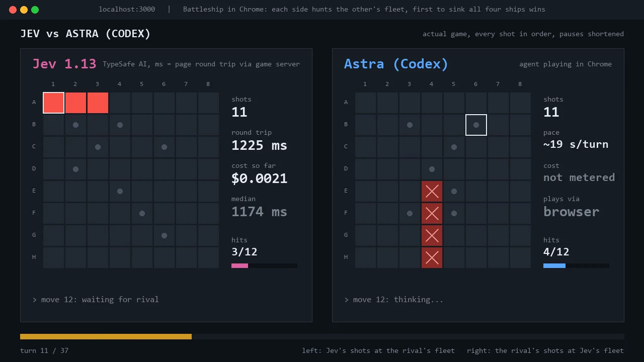Select red hit cell A3 on Jev's board
Screen dimensions: 644x362
pyautogui.click(x=98, y=103)
